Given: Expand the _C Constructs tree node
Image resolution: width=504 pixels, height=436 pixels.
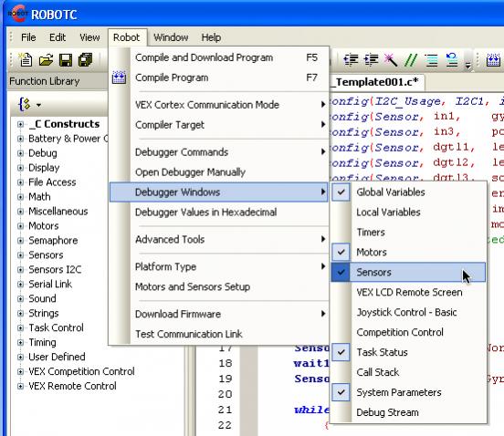Looking at the screenshot, I should click(20, 124).
